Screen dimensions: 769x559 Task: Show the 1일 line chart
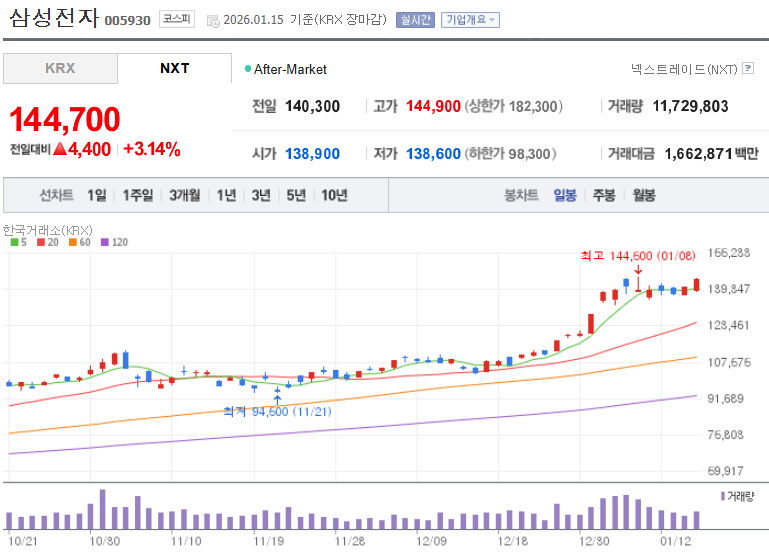(97, 195)
